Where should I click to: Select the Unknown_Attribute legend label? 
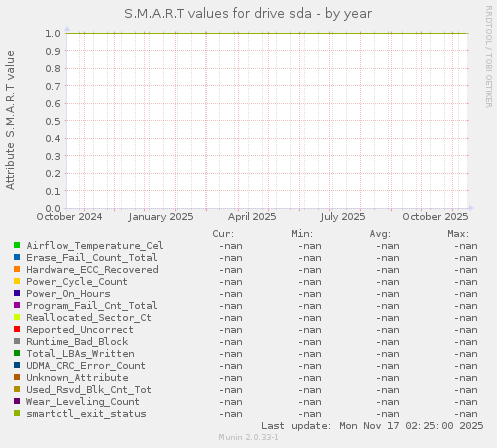[77, 378]
